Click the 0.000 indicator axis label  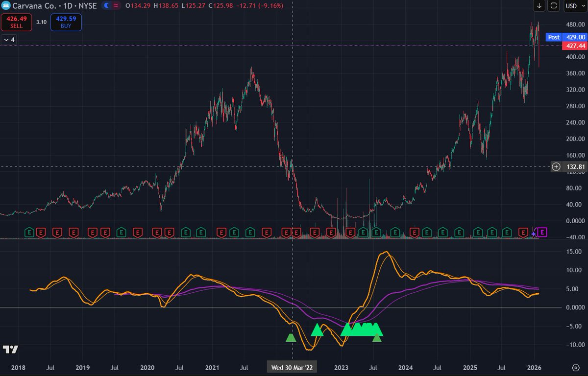574,307
